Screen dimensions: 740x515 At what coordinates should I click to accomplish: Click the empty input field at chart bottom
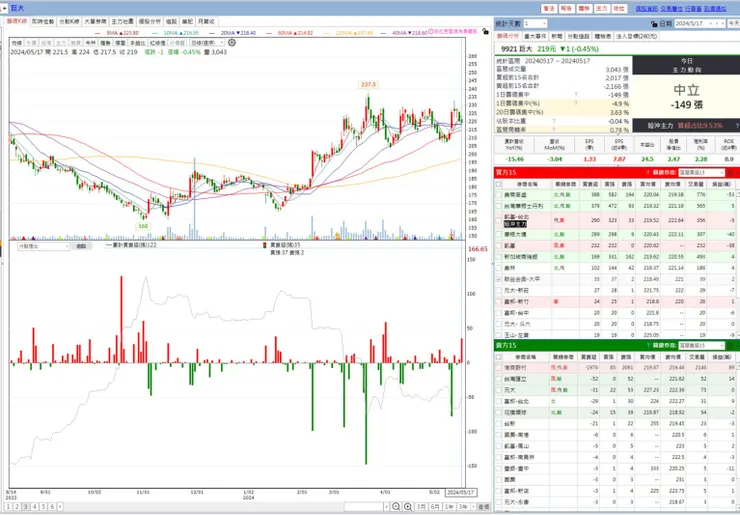tap(363, 507)
